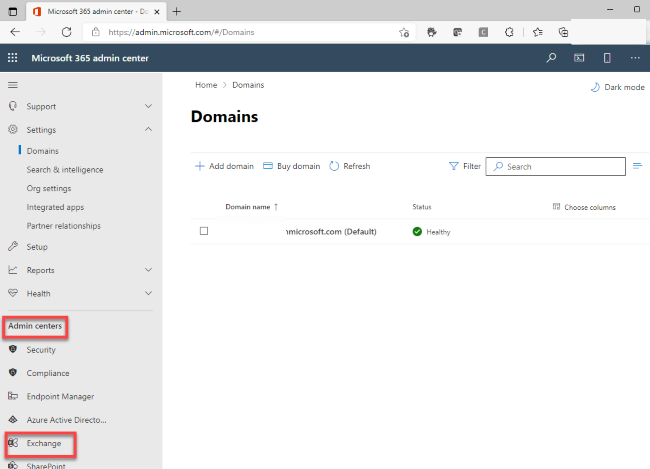The width and height of the screenshot is (650, 469).
Task: Open SharePoint admin center
Action: [x=46, y=465]
